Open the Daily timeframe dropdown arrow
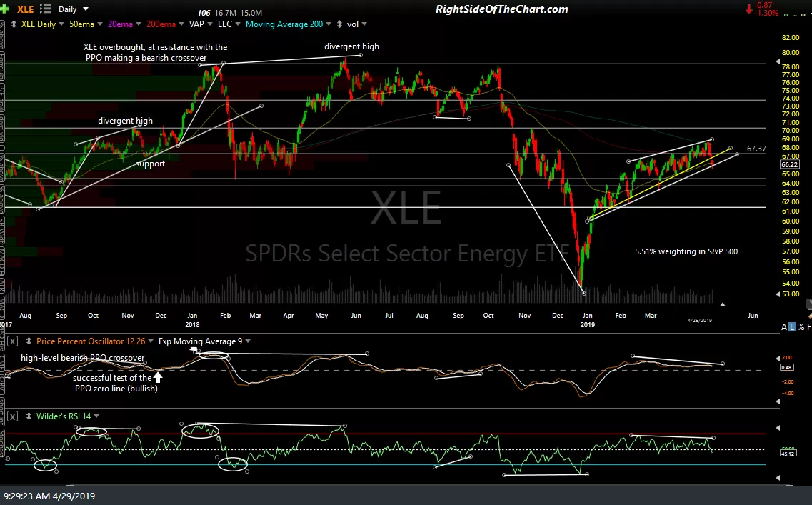The height and width of the screenshot is (505, 812). [x=86, y=9]
